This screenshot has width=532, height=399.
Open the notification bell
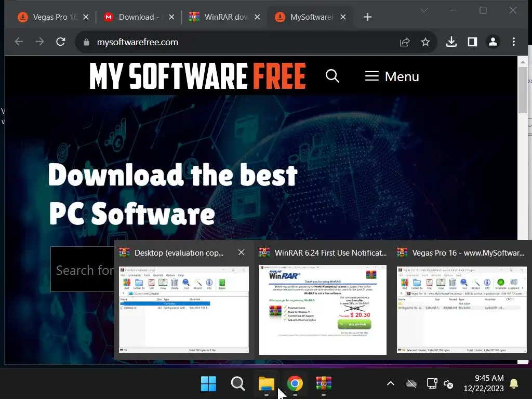[514, 383]
